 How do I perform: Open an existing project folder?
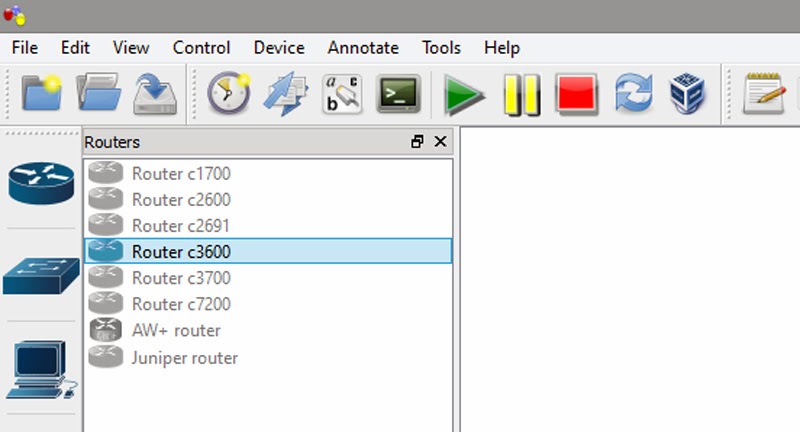(98, 93)
